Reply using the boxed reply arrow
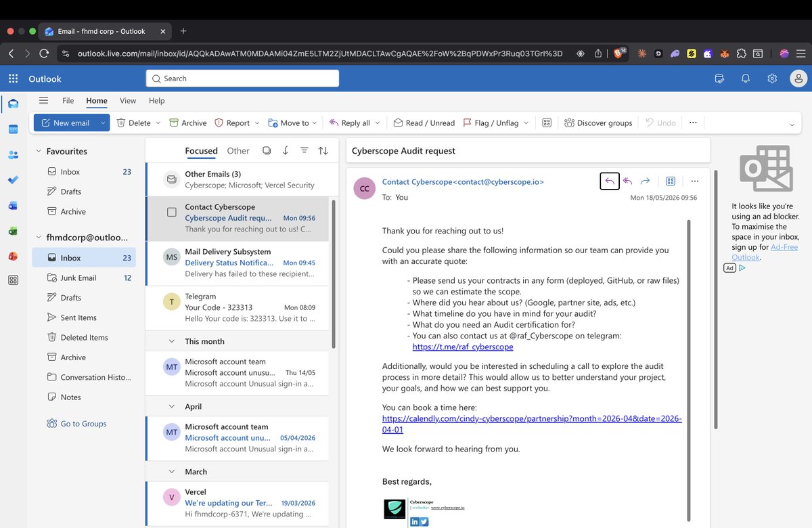Screen dimensions: 812x528 [x=610, y=181]
